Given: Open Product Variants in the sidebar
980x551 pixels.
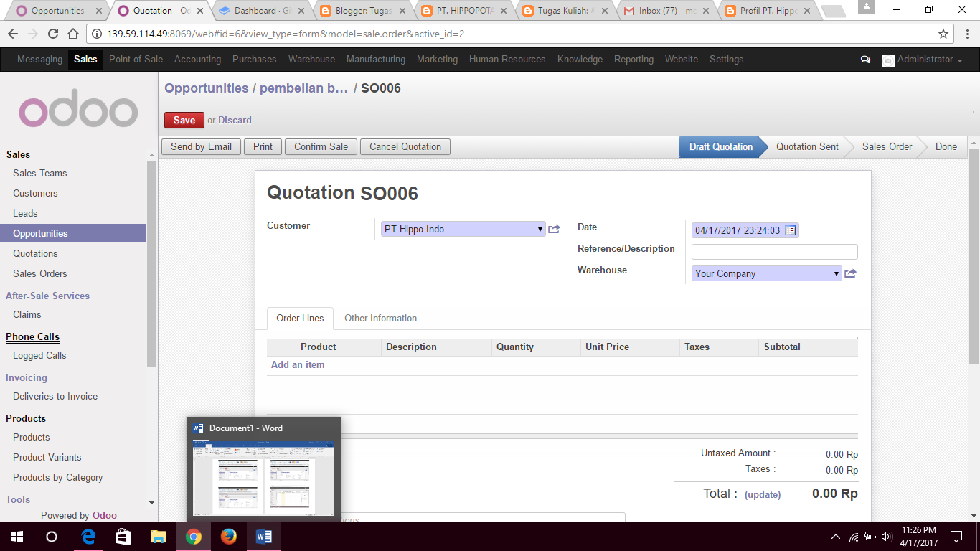Looking at the screenshot, I should pos(47,457).
